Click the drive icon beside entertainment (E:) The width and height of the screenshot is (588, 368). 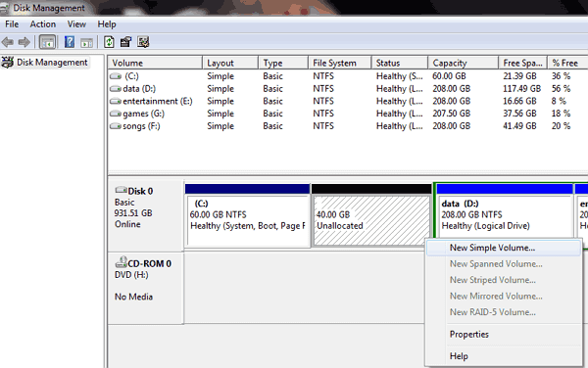tap(116, 102)
